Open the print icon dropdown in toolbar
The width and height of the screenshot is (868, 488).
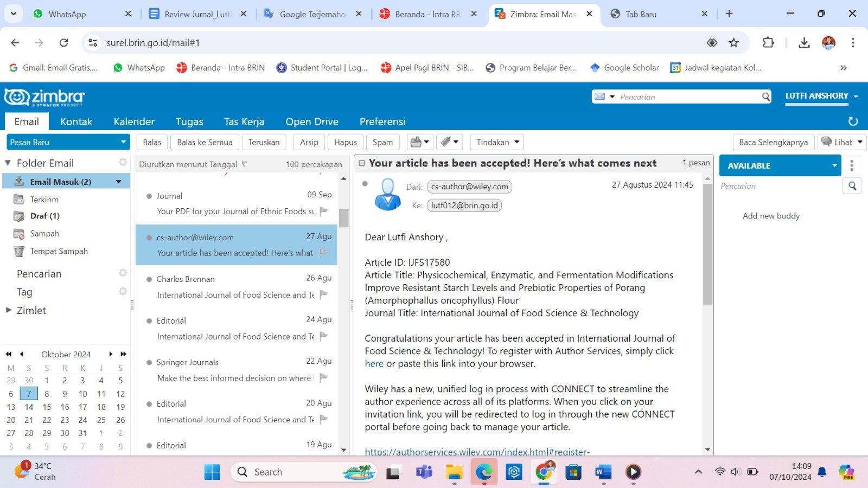420,142
